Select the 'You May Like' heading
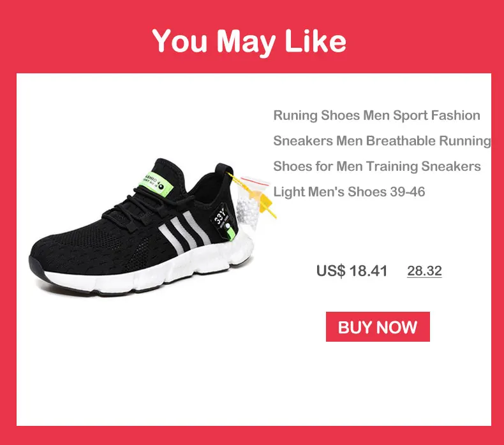 point(249,41)
